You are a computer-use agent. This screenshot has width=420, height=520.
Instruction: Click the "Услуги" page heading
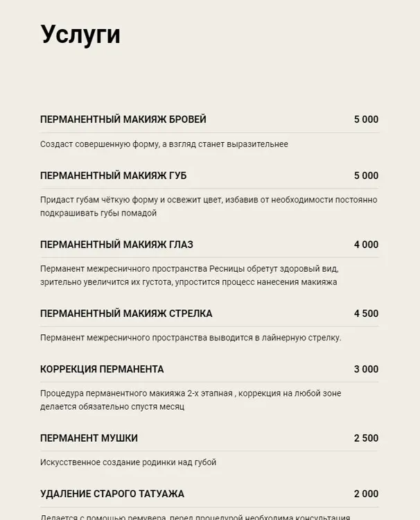coord(80,34)
